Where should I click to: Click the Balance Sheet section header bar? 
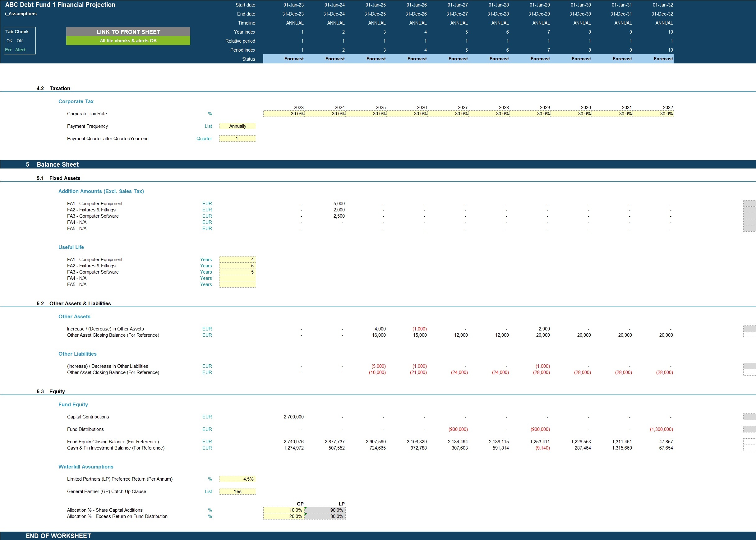378,164
